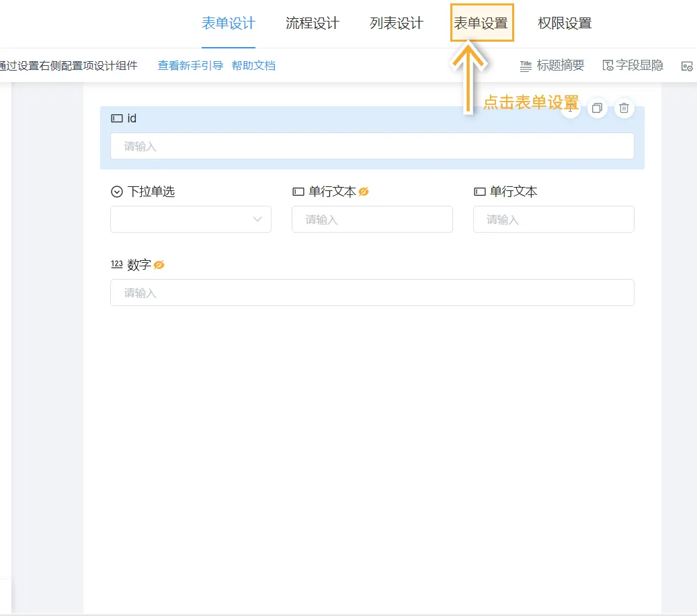The image size is (697, 616).
Task: Click the chevron arrow in 下拉单选 box
Action: pyautogui.click(x=257, y=219)
